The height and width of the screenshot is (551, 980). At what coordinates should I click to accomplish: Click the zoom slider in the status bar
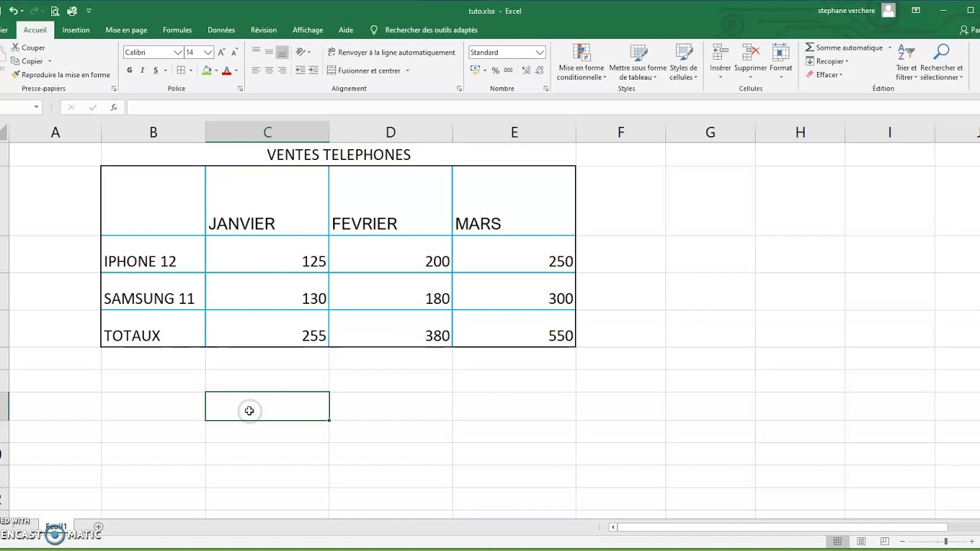coord(946,542)
